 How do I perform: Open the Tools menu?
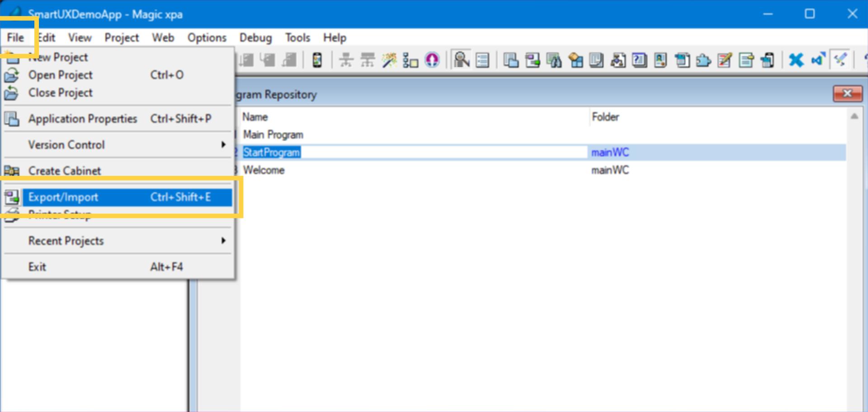tap(297, 38)
